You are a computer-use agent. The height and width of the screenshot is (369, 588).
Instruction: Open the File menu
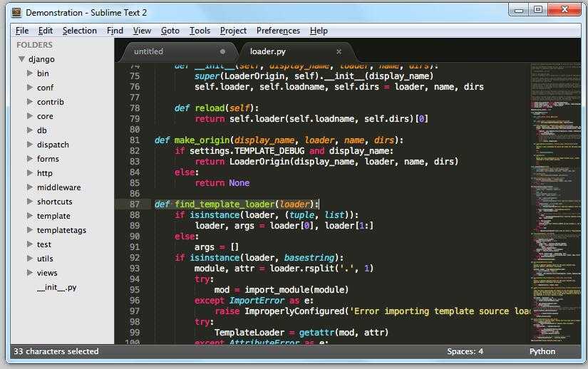click(x=22, y=31)
